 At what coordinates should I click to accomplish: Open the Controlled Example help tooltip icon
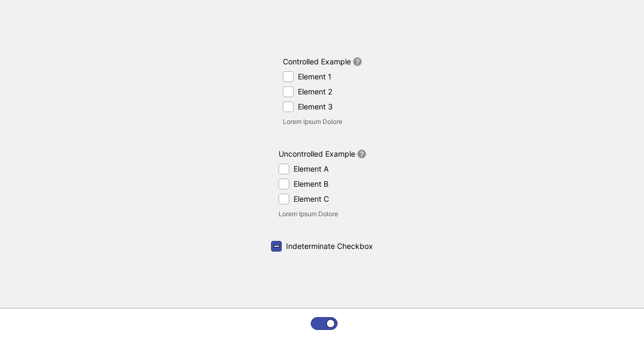(357, 62)
